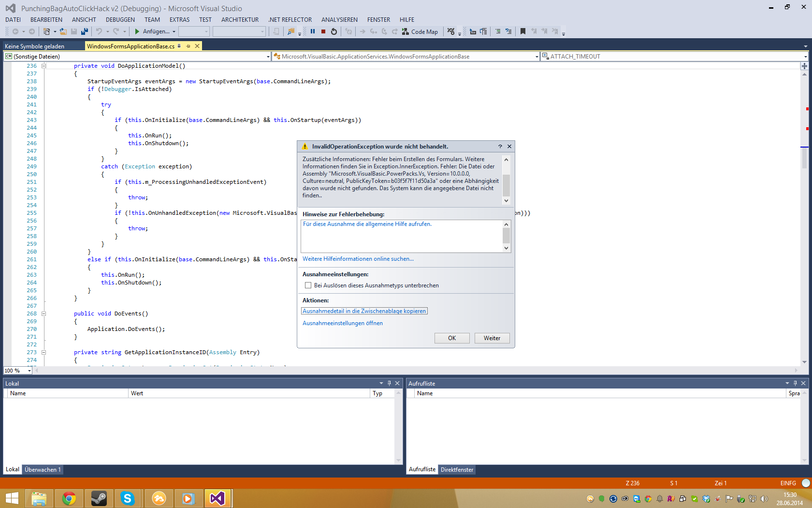Pin the Lokal panel
The height and width of the screenshot is (508, 812).
coord(389,383)
